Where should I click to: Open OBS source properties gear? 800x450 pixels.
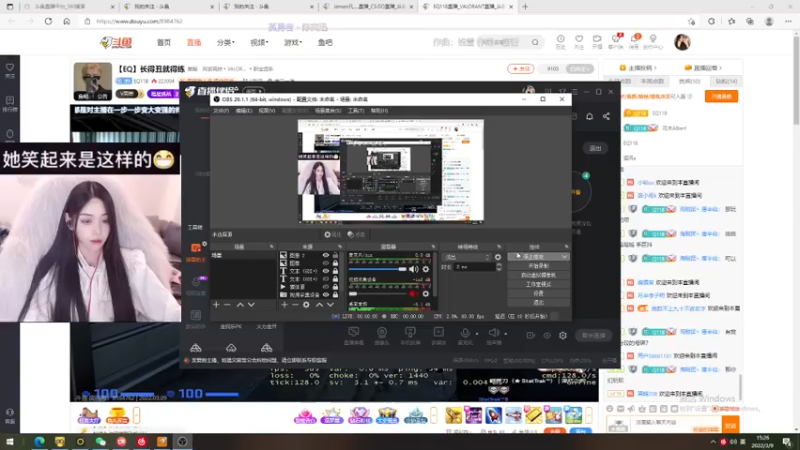pos(306,305)
